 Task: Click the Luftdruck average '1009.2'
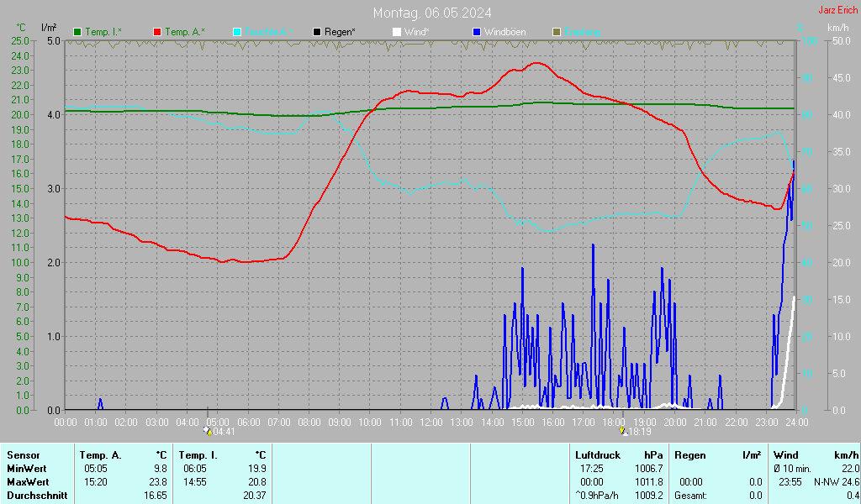click(x=648, y=496)
